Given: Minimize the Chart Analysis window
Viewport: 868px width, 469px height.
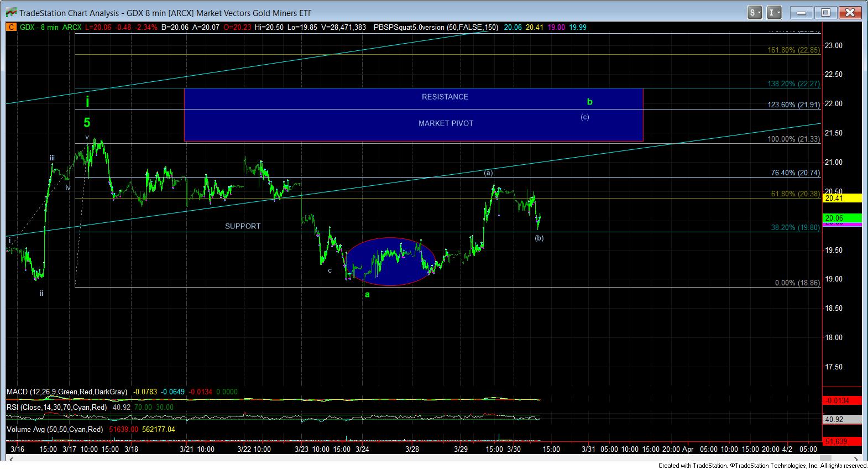Looking at the screenshot, I should click(x=801, y=12).
